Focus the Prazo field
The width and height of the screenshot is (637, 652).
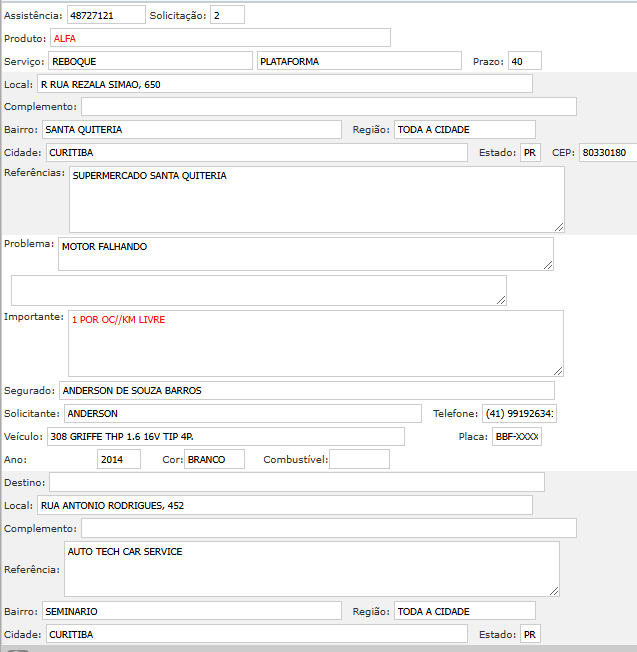pos(524,61)
